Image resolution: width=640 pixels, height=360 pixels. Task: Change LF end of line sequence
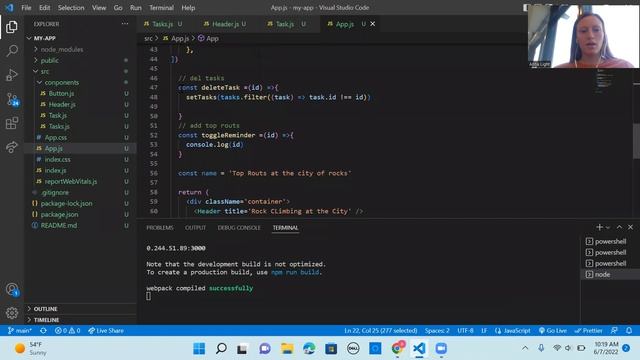coord(484,331)
